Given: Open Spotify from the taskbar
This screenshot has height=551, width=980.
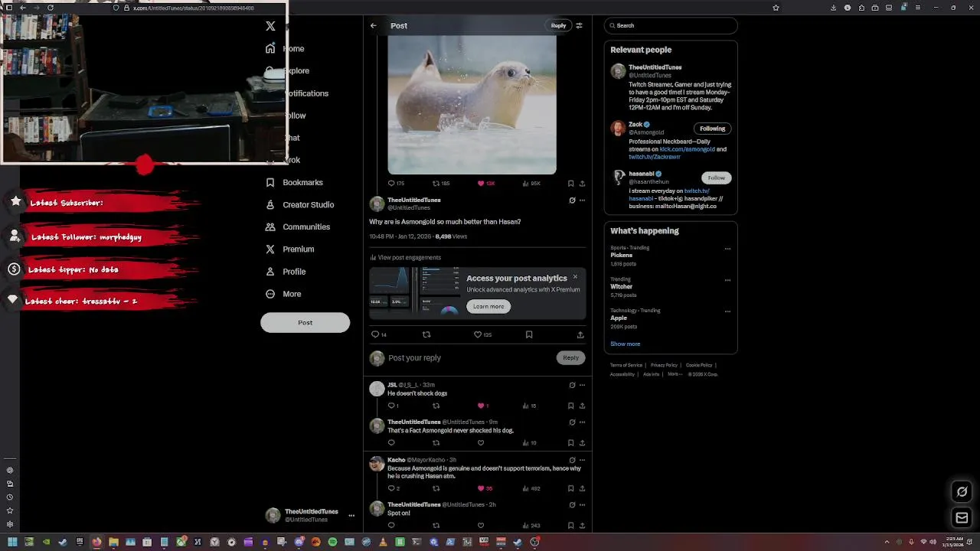Looking at the screenshot, I should coord(332,542).
